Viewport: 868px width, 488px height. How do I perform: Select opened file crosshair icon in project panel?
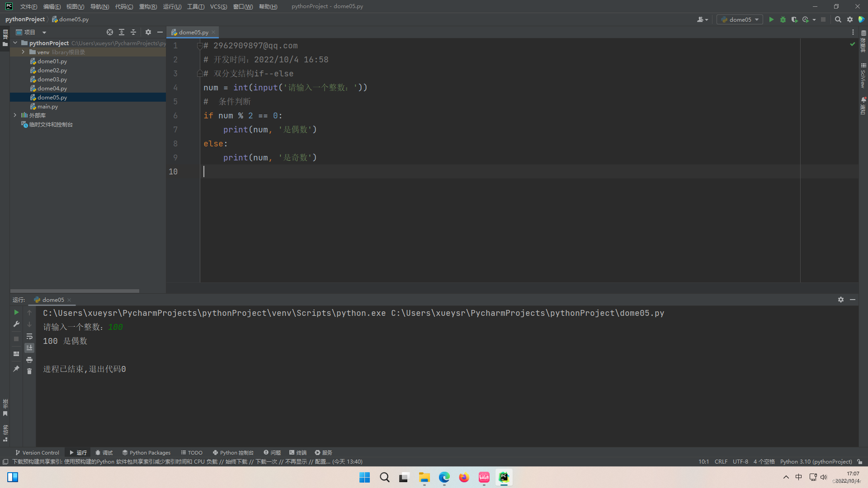point(109,32)
